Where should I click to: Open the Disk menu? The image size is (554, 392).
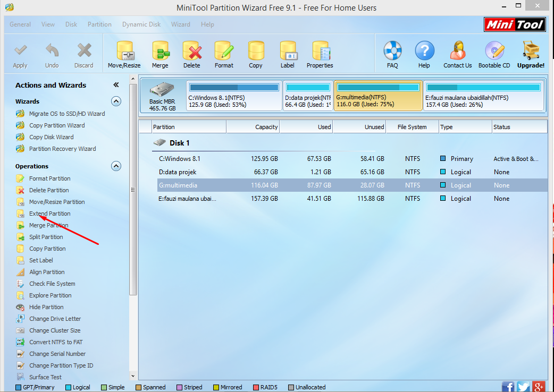coord(71,24)
